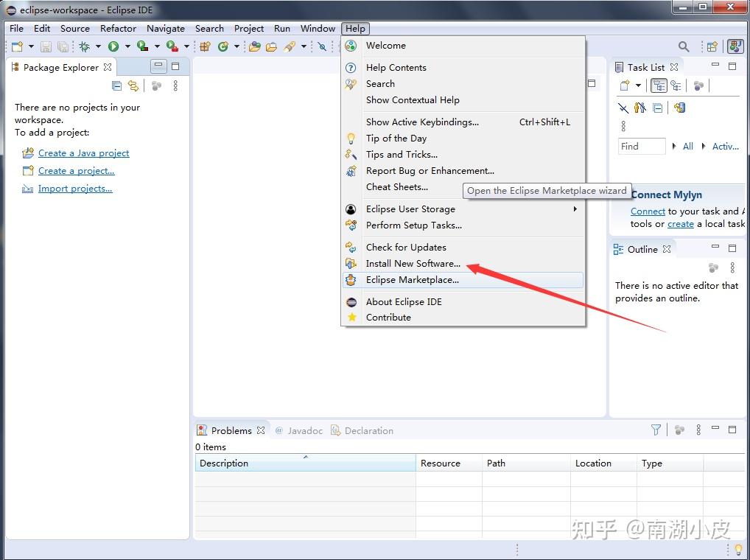The width and height of the screenshot is (750, 560).
Task: Open Problems view filter funnel icon
Action: (x=656, y=430)
